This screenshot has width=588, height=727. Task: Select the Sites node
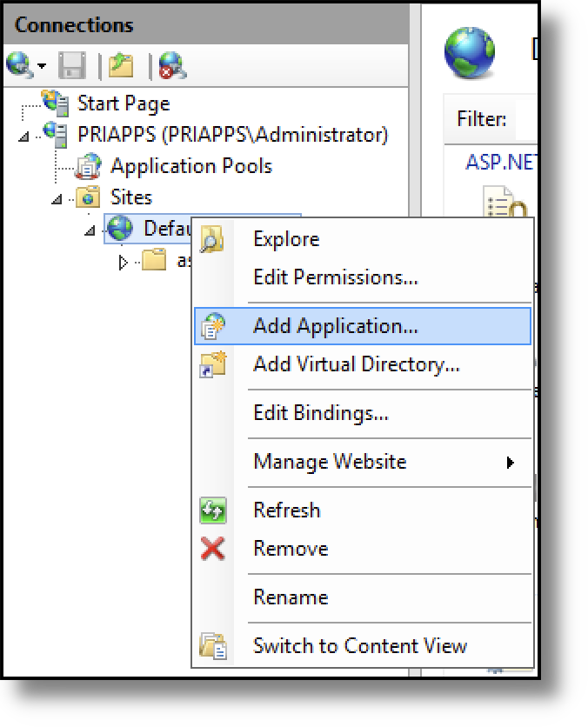131,197
